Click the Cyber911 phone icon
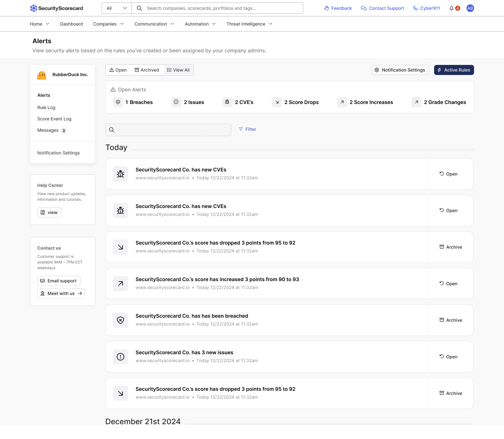Image resolution: width=504 pixels, height=439 pixels. coord(415,8)
